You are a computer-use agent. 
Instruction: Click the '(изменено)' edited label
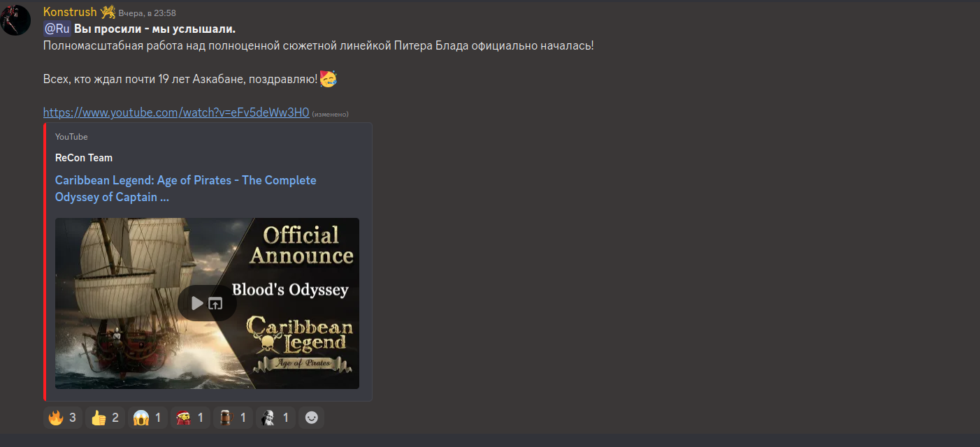click(330, 114)
